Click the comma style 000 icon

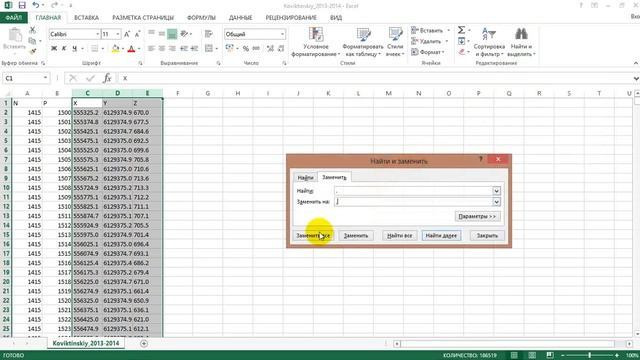point(256,48)
